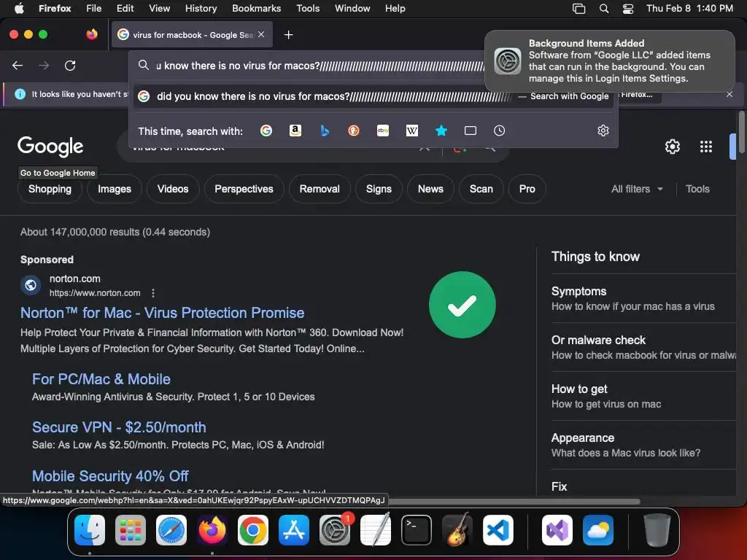Expand Symptoms under Things to know
The image size is (747, 560).
point(643,298)
